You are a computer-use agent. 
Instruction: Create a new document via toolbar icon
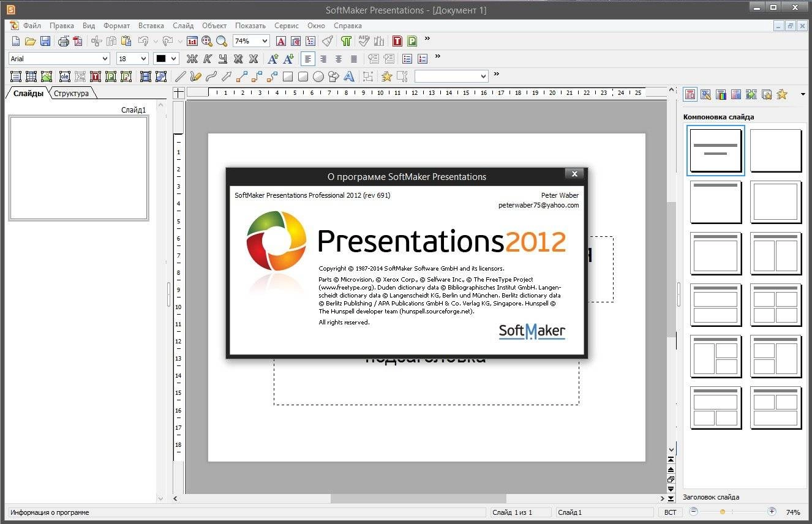[x=15, y=41]
